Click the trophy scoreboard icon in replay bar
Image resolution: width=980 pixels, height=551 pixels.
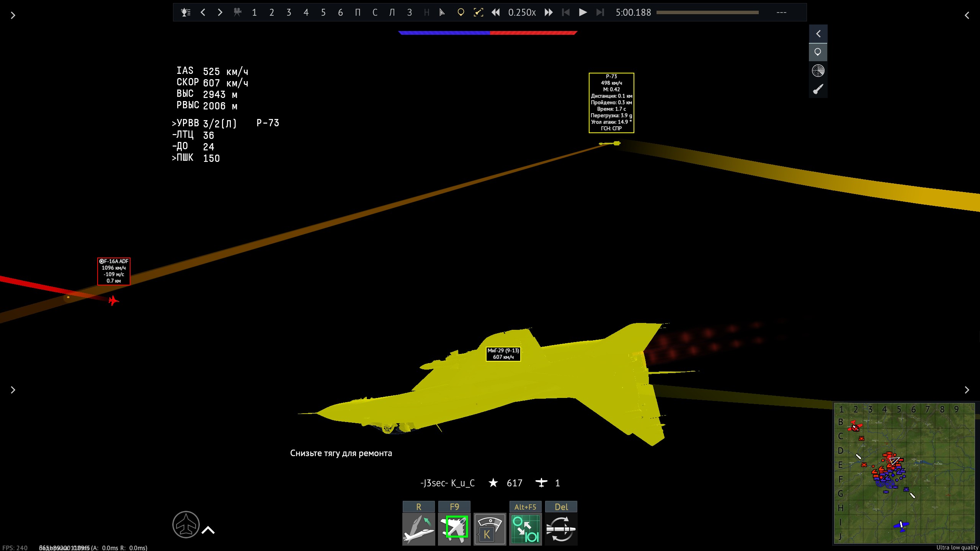pos(186,12)
